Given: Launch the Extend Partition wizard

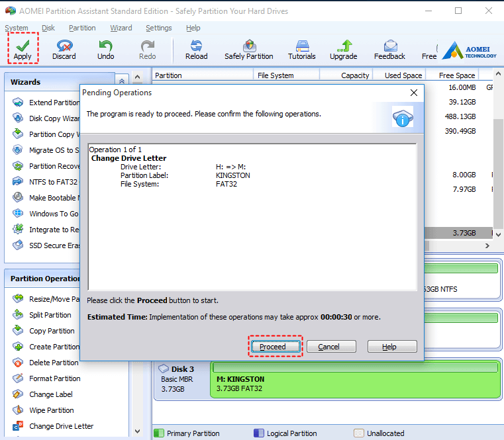Looking at the screenshot, I should [46, 103].
